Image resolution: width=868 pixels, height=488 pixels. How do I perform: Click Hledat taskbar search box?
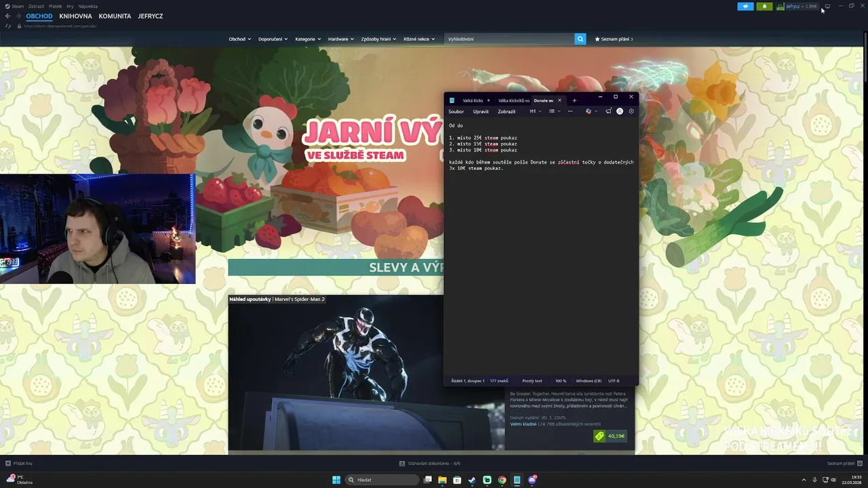(x=382, y=480)
